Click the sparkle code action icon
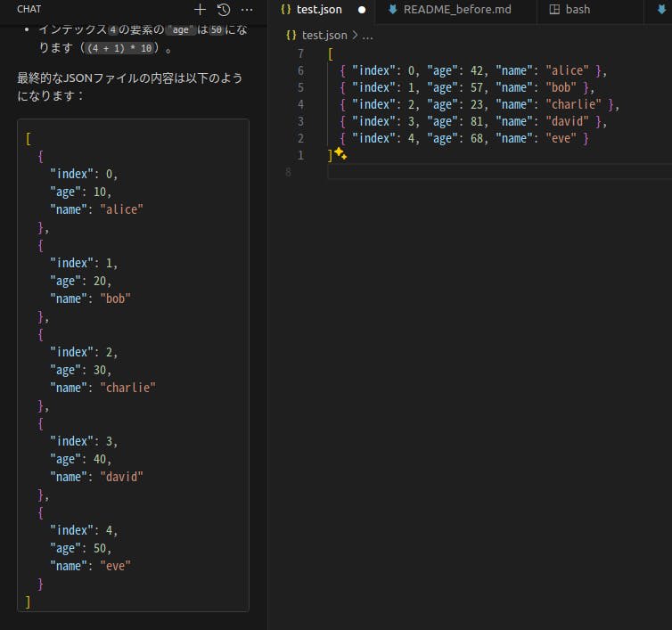The height and width of the screenshot is (630, 672). [340, 153]
